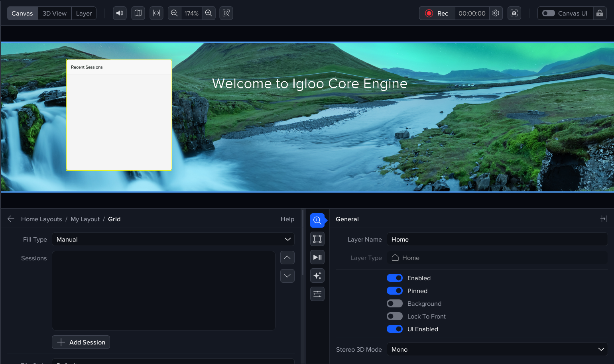Switch to the 3D View tab
Viewport: 614px width, 364px height.
tap(55, 13)
